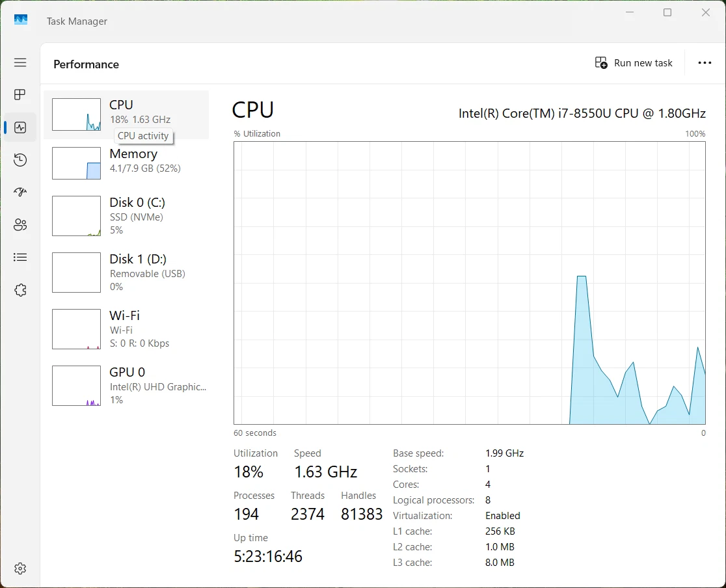Click the 81383 handles count
This screenshot has width=726, height=588.
point(362,514)
